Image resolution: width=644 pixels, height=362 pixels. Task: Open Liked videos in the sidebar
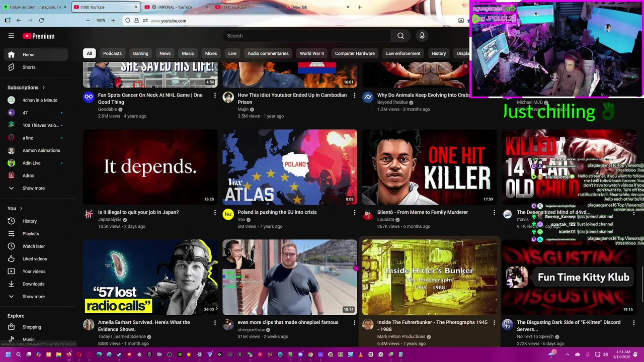point(35,258)
